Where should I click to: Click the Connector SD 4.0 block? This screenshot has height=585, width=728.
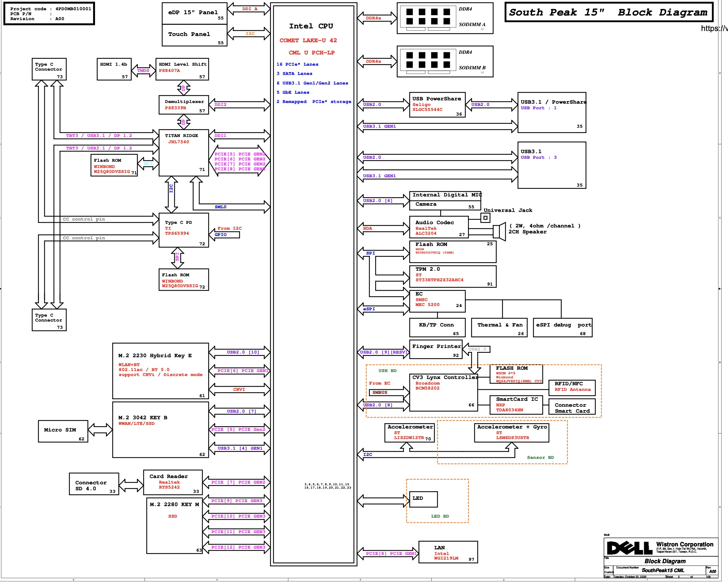[94, 484]
